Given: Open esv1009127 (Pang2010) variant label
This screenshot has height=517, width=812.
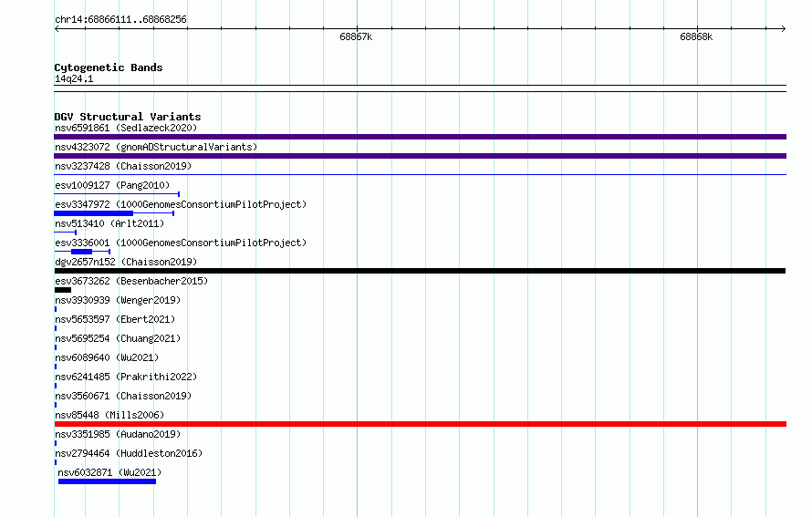Looking at the screenshot, I should point(112,185).
